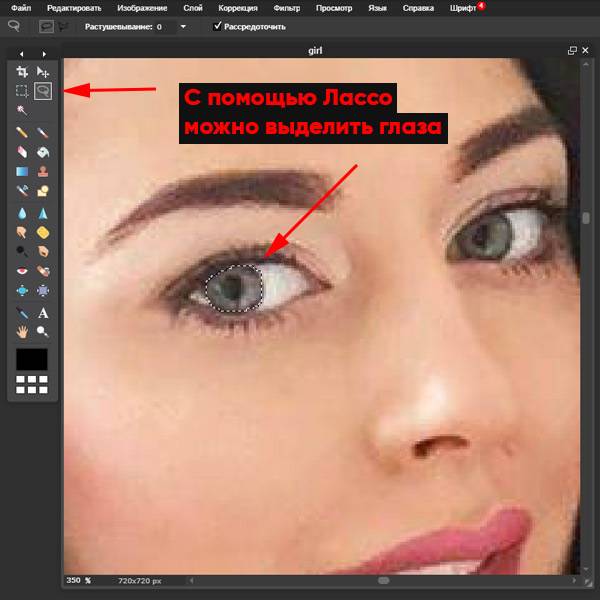Open the Растушевывание value dropdown arrow
The image size is (600, 600).
[x=183, y=26]
